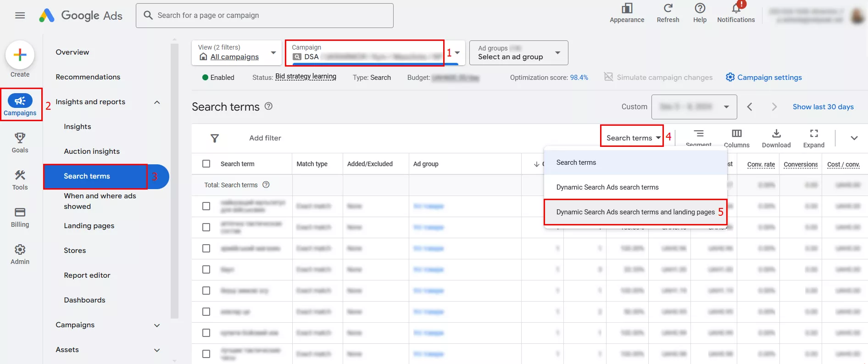Open Overview in sidebar
This screenshot has height=364, width=868.
tap(72, 52)
